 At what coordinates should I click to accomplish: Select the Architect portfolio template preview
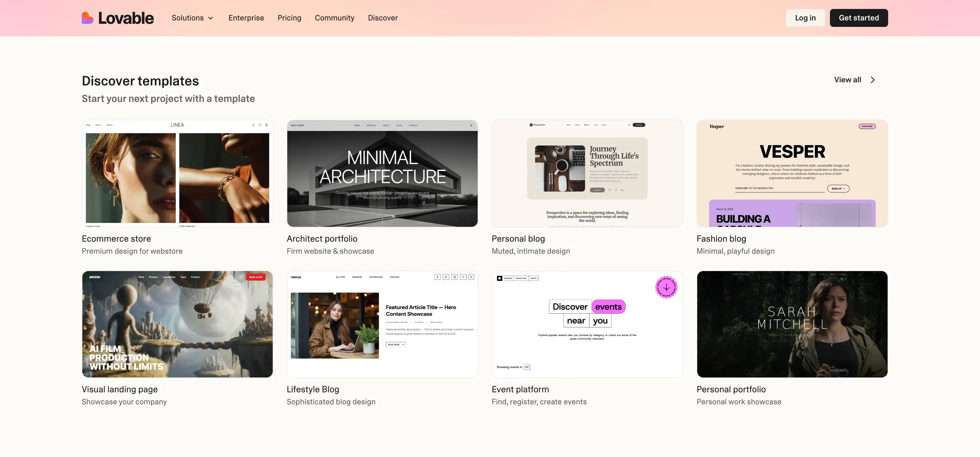pos(382,174)
